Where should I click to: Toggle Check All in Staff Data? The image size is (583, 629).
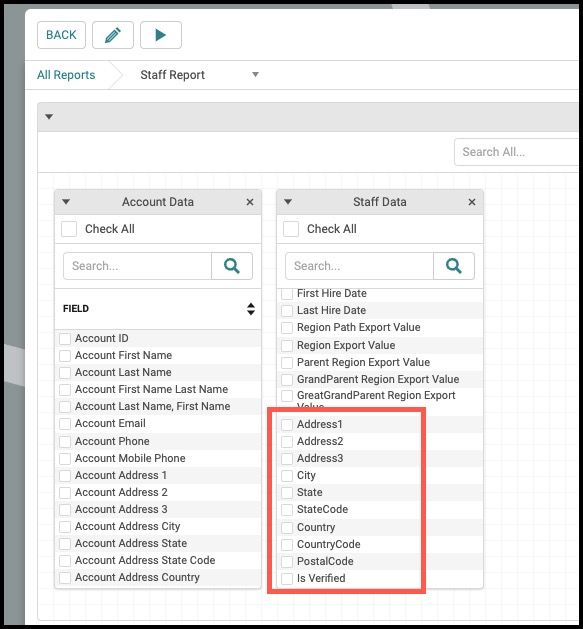pos(291,229)
